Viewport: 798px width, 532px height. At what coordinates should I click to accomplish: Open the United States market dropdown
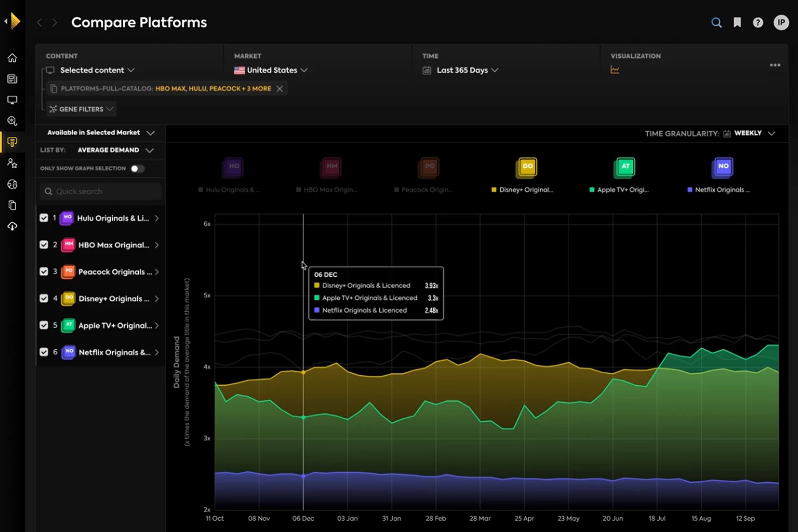(271, 70)
